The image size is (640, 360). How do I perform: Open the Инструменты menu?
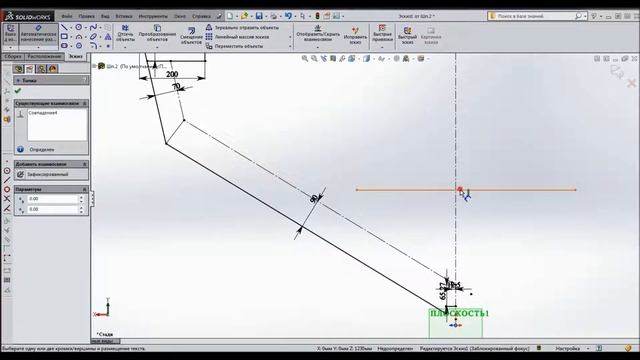tap(153, 16)
